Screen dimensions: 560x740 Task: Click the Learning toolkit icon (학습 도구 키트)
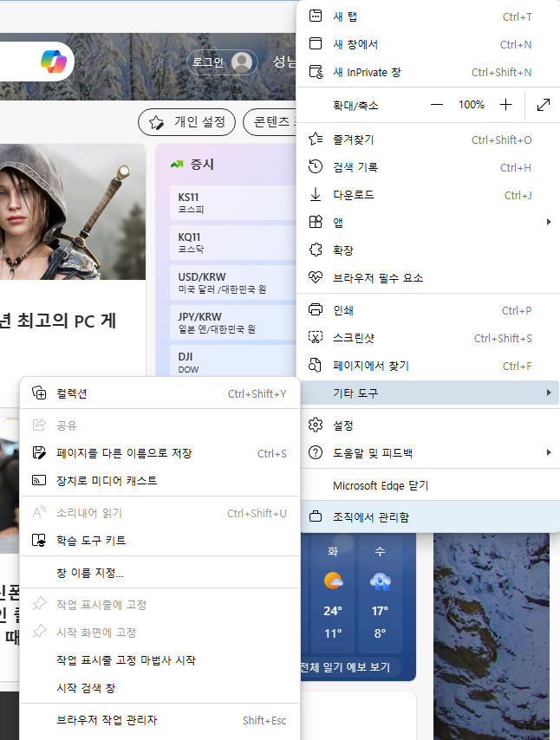pos(39,541)
